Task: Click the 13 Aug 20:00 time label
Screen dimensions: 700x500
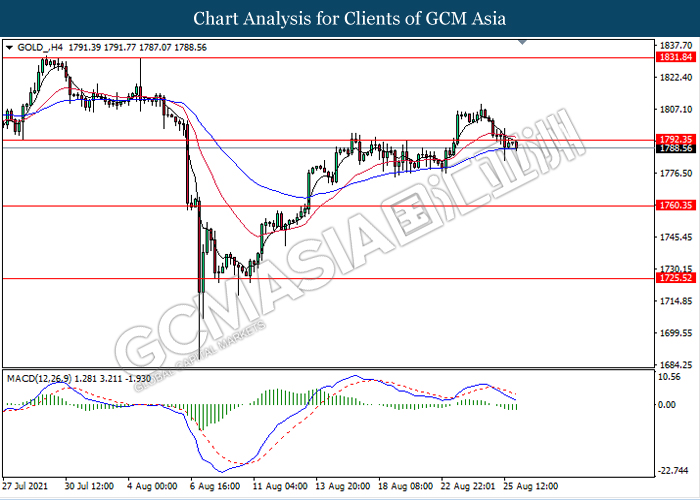Action: [x=344, y=486]
